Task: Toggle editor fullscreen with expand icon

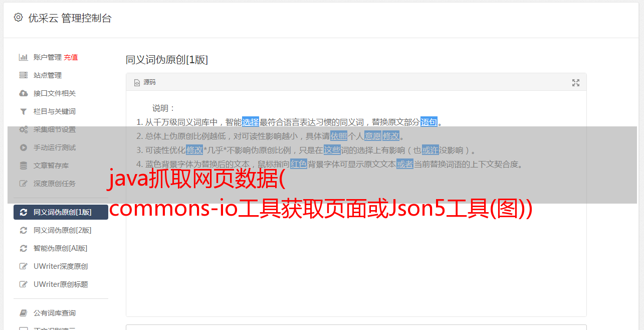Action: 576,83
